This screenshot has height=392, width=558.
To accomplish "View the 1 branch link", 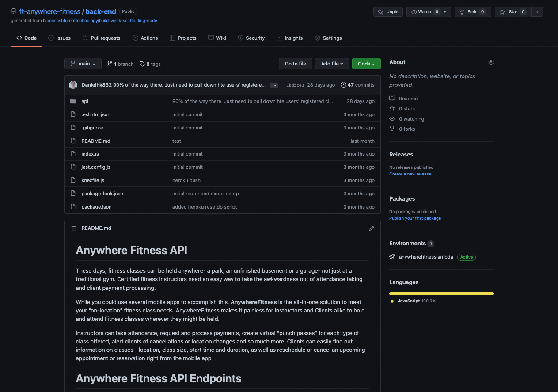I will tap(120, 64).
